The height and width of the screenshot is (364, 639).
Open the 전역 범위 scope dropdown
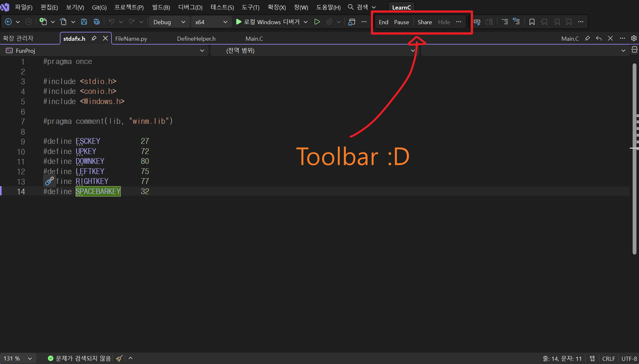pyautogui.click(x=314, y=51)
